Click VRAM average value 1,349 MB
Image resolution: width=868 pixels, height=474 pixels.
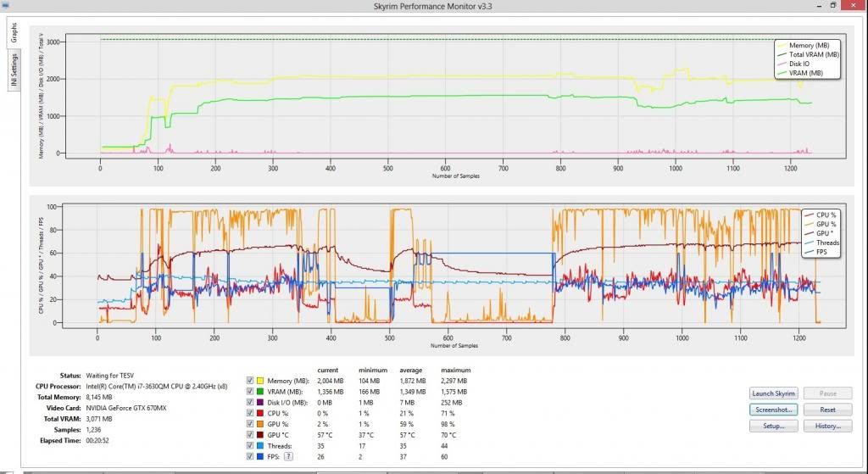coord(413,392)
